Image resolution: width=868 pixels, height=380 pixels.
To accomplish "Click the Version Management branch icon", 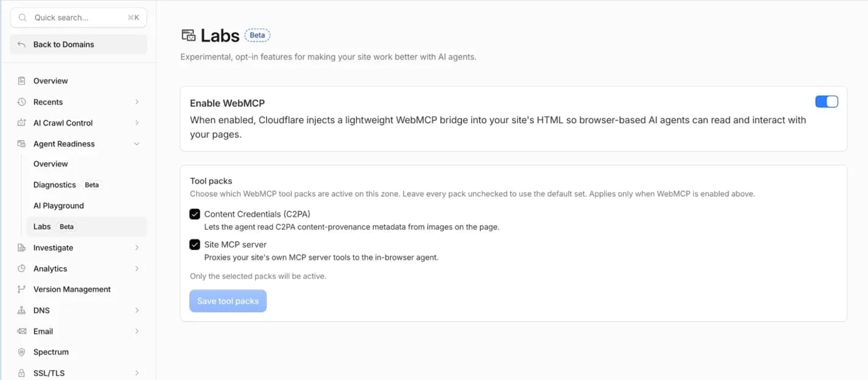I will coord(22,290).
